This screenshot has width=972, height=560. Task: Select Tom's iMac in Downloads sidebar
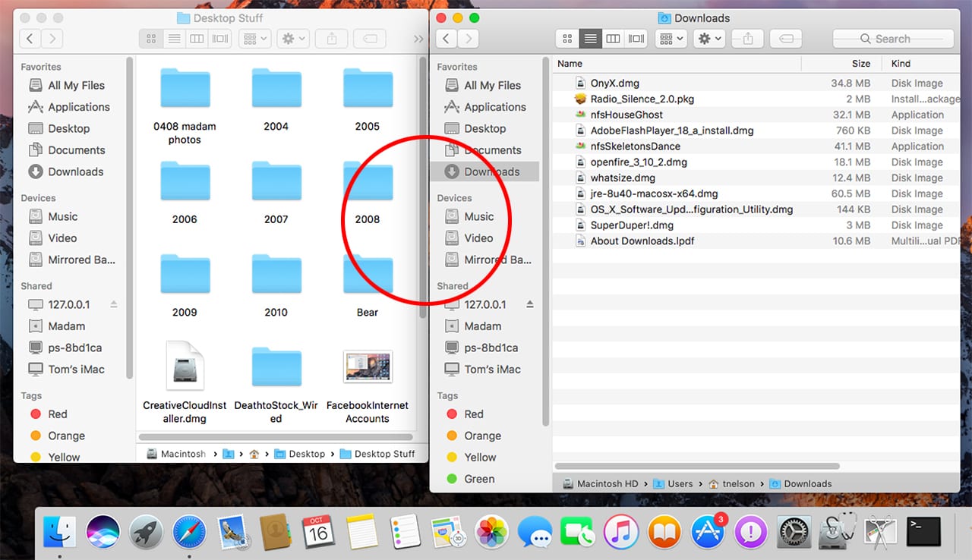492,370
